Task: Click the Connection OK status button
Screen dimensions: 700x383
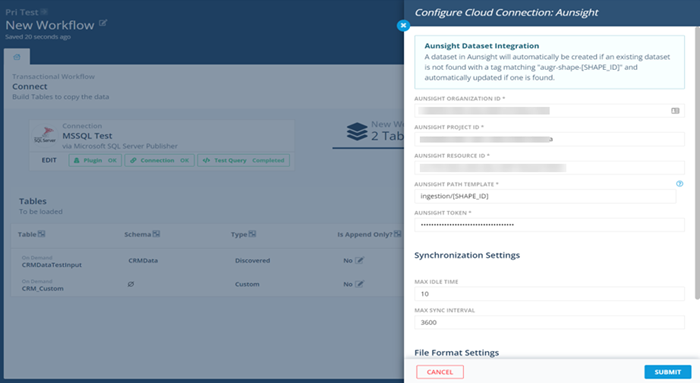Action: tap(159, 160)
